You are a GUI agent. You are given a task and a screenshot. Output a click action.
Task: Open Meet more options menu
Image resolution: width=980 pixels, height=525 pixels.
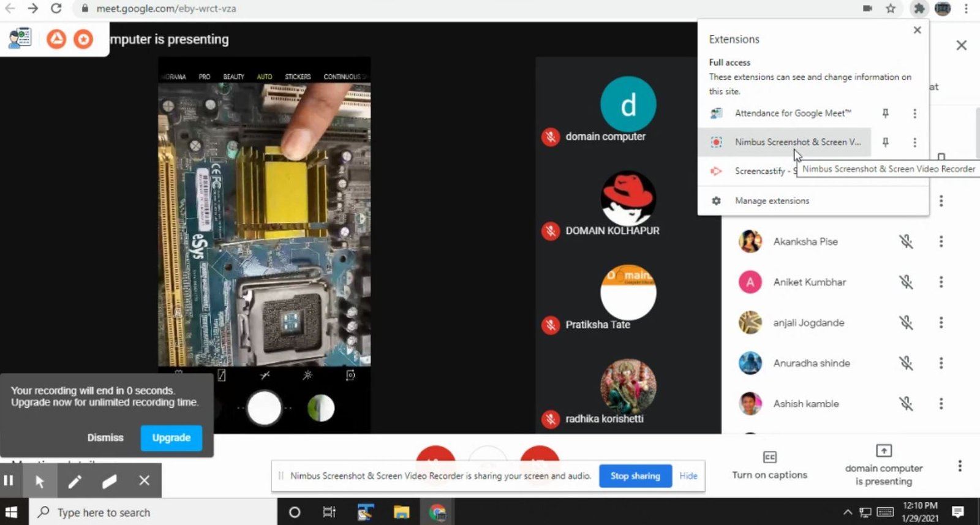click(x=960, y=466)
